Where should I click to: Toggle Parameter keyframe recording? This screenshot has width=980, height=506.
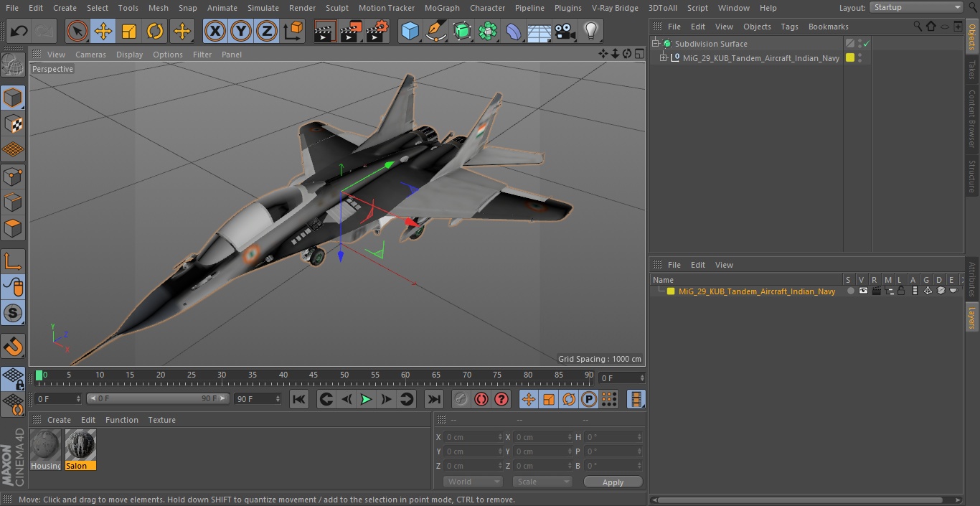pos(589,399)
